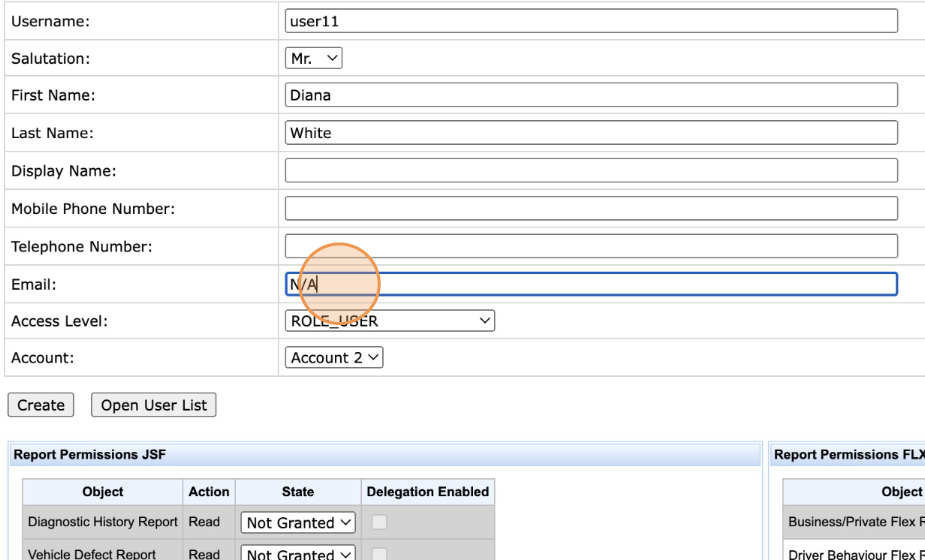Expand the Access Level dropdown
This screenshot has width=925, height=560.
click(x=390, y=321)
